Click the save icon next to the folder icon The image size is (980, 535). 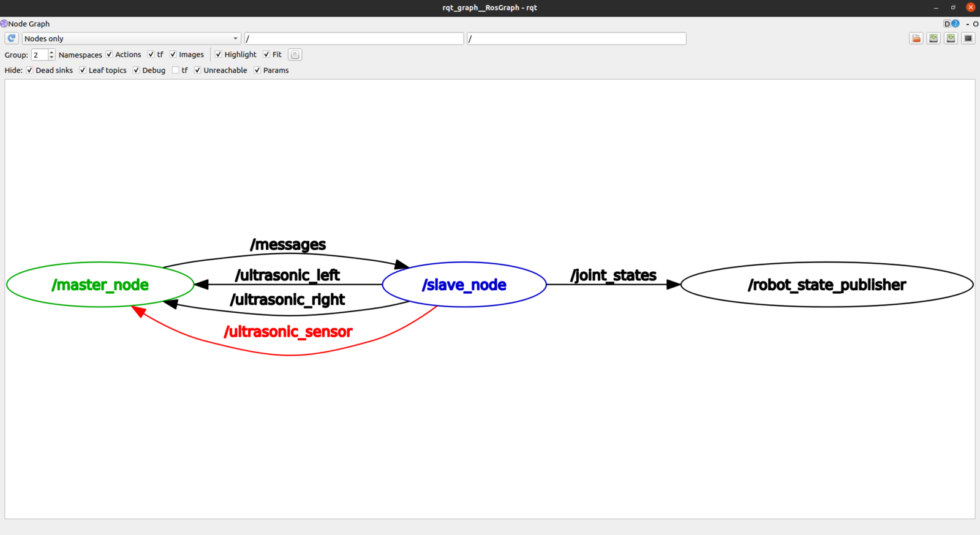(933, 38)
